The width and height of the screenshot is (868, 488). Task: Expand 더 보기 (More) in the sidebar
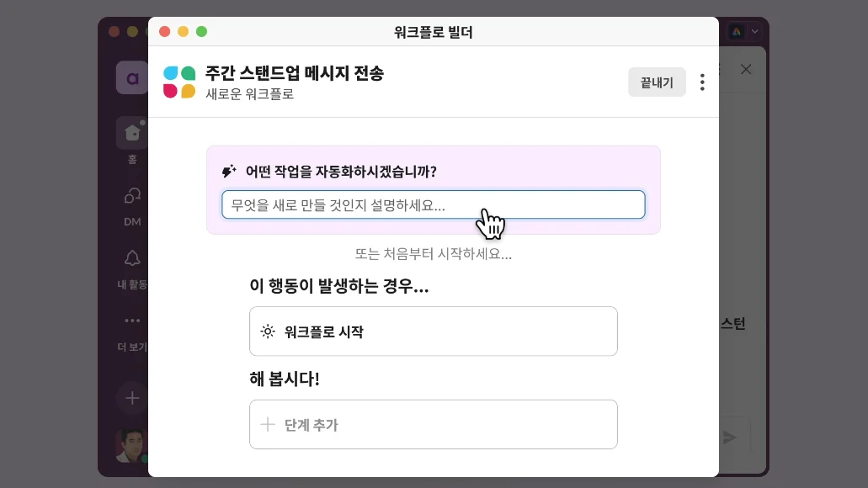click(132, 321)
